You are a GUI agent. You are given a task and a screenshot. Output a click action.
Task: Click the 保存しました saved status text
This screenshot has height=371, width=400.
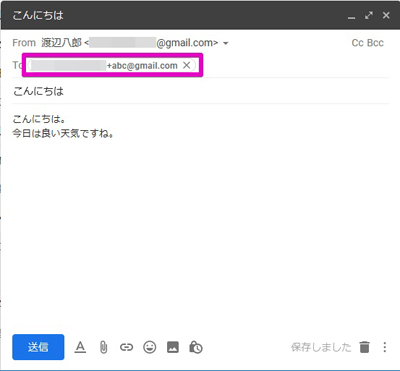321,347
